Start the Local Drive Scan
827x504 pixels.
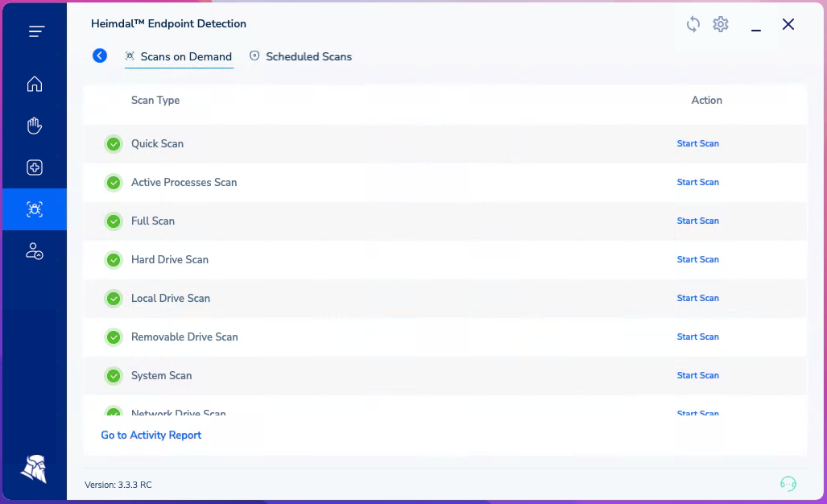pyautogui.click(x=698, y=298)
